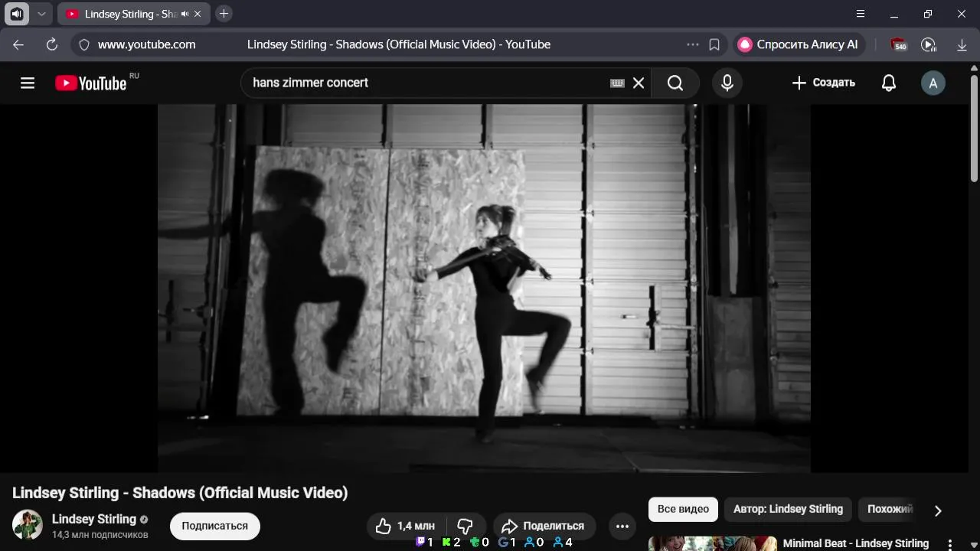Click the video title Shadows heading
Screen dimensions: 980x551
(180, 493)
